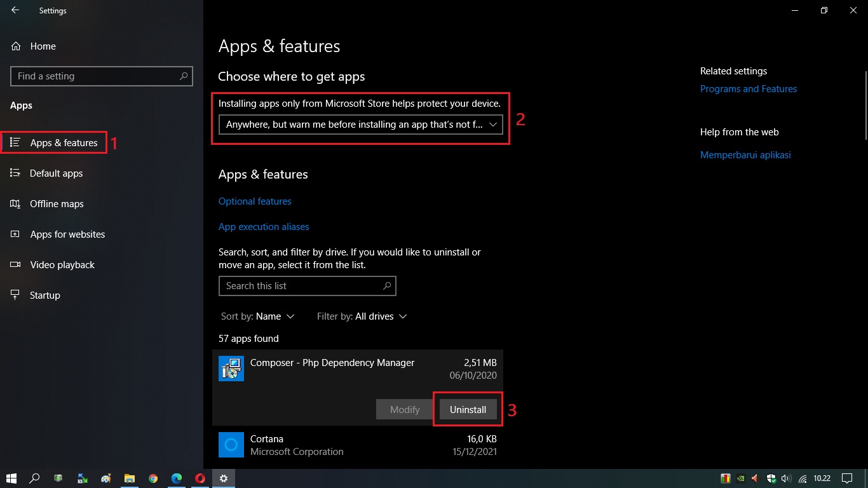Expand the app install source dropdown
The image size is (868, 488).
coord(360,125)
